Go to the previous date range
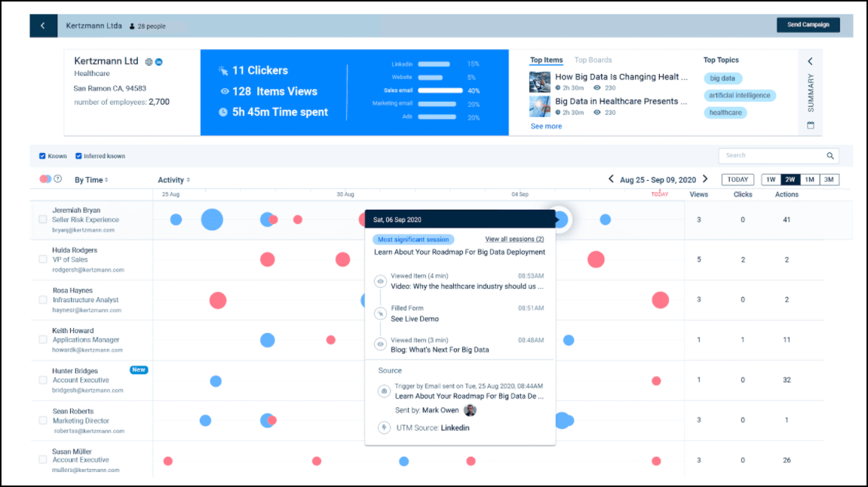Image resolution: width=868 pixels, height=487 pixels. pyautogui.click(x=612, y=179)
